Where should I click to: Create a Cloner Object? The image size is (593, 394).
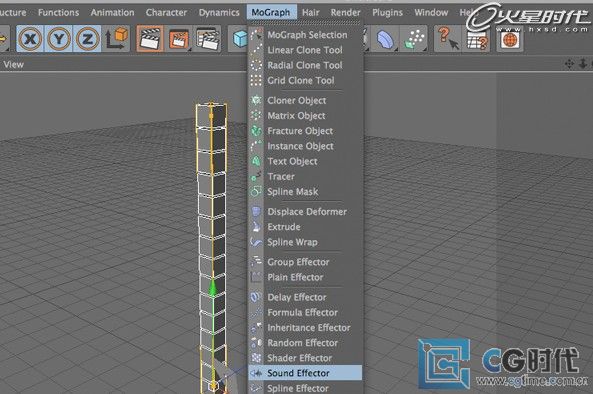(x=305, y=100)
